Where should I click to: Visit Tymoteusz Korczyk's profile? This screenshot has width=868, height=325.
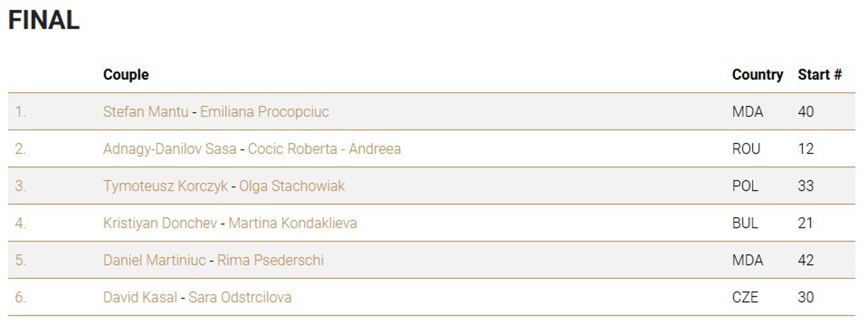point(165,186)
